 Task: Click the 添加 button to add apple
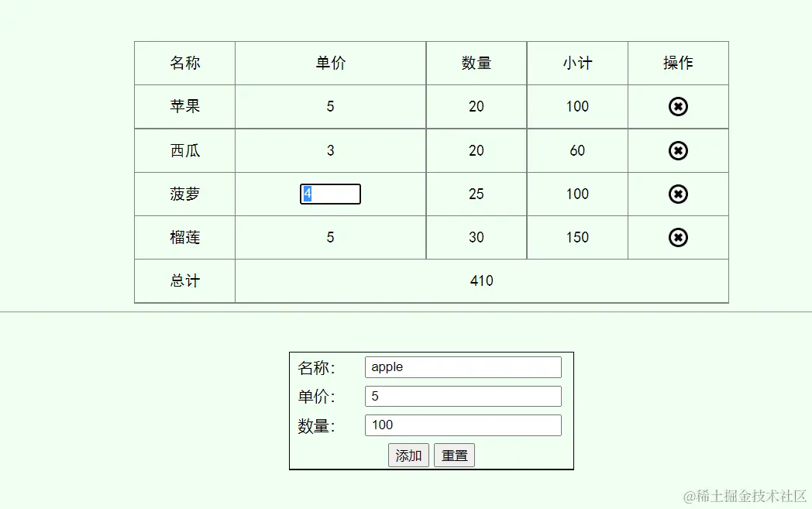point(408,455)
